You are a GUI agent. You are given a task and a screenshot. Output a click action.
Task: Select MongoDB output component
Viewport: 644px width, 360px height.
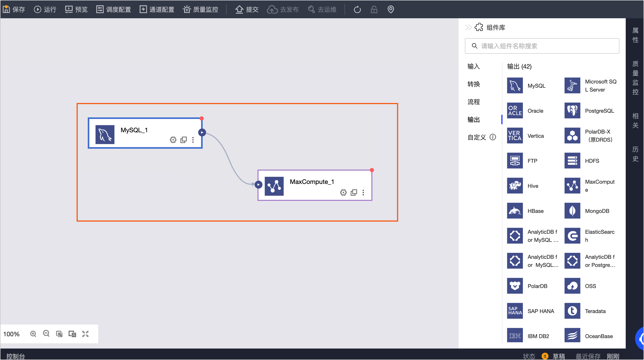click(x=587, y=211)
